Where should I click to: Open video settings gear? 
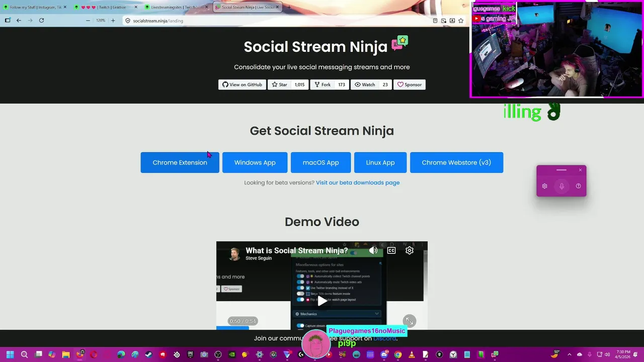[x=410, y=250]
